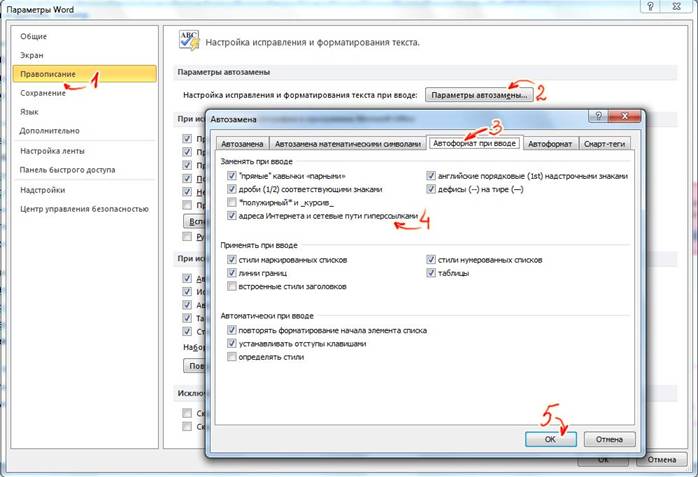
Task: Click help icon in Параметры Word title bar
Action: tap(651, 6)
